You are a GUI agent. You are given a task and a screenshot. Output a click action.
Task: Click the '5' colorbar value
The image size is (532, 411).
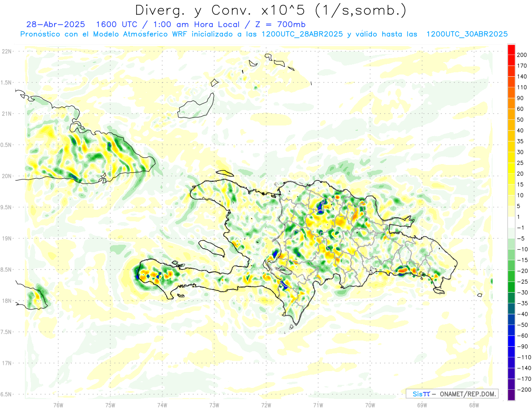coord(519,206)
